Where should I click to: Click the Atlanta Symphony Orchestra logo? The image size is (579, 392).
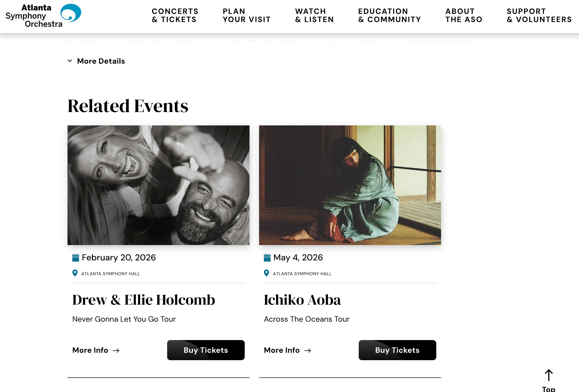(43, 16)
